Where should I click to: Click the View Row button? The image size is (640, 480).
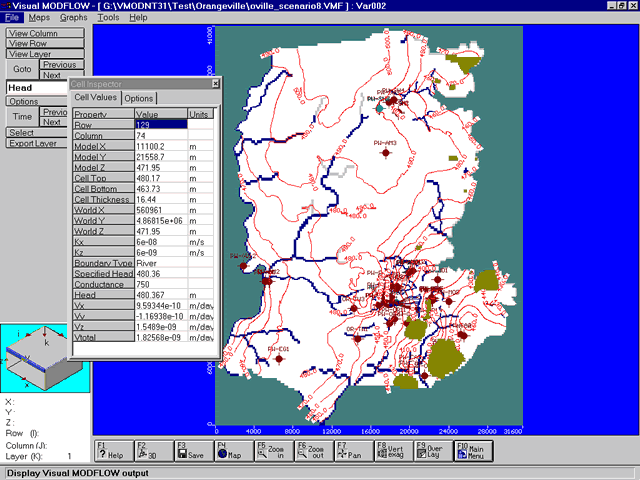point(45,43)
